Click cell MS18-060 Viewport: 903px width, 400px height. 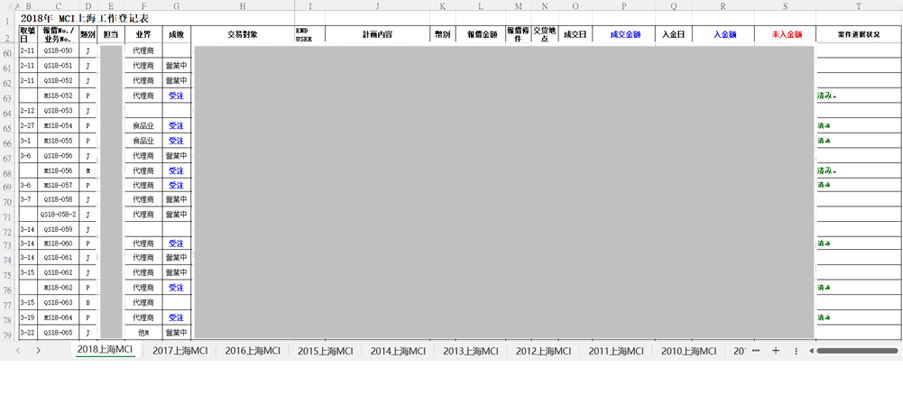pos(58,243)
